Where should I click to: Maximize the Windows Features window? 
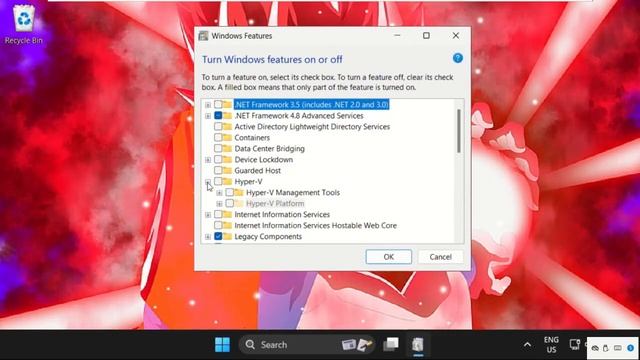[x=426, y=36]
